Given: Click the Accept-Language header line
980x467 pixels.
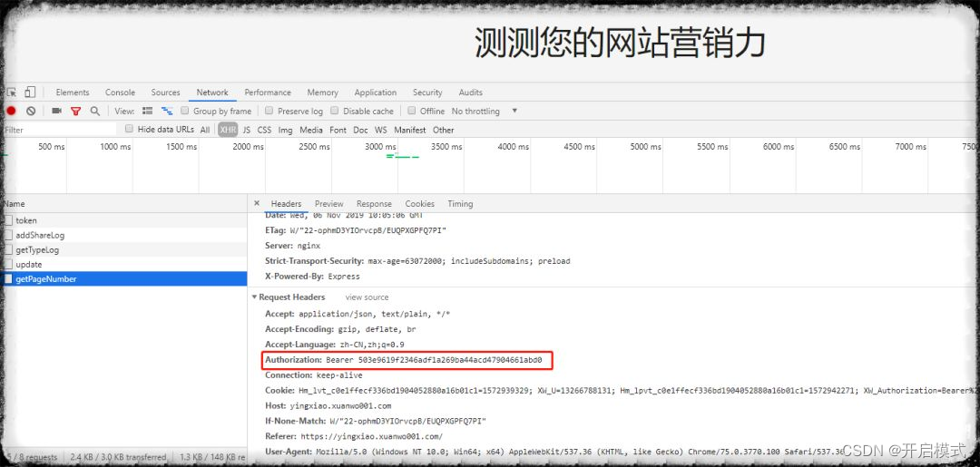Looking at the screenshot, I should click(x=334, y=345).
